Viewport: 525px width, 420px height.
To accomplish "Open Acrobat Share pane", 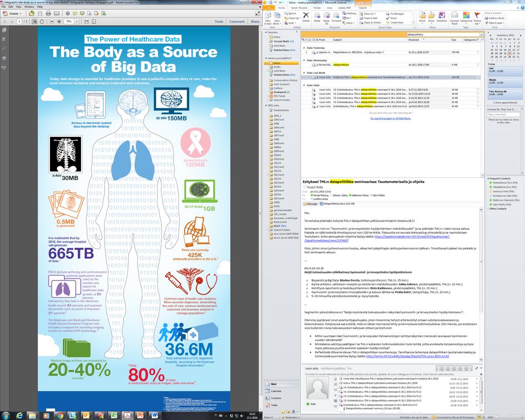I will [x=255, y=22].
